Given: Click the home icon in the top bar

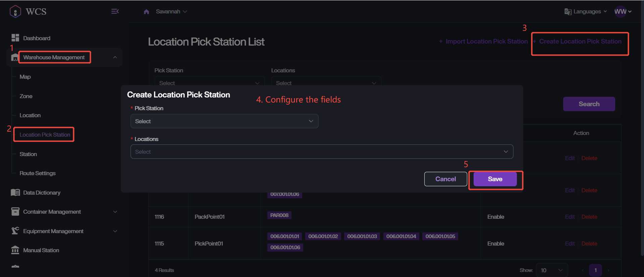Looking at the screenshot, I should pos(146,12).
